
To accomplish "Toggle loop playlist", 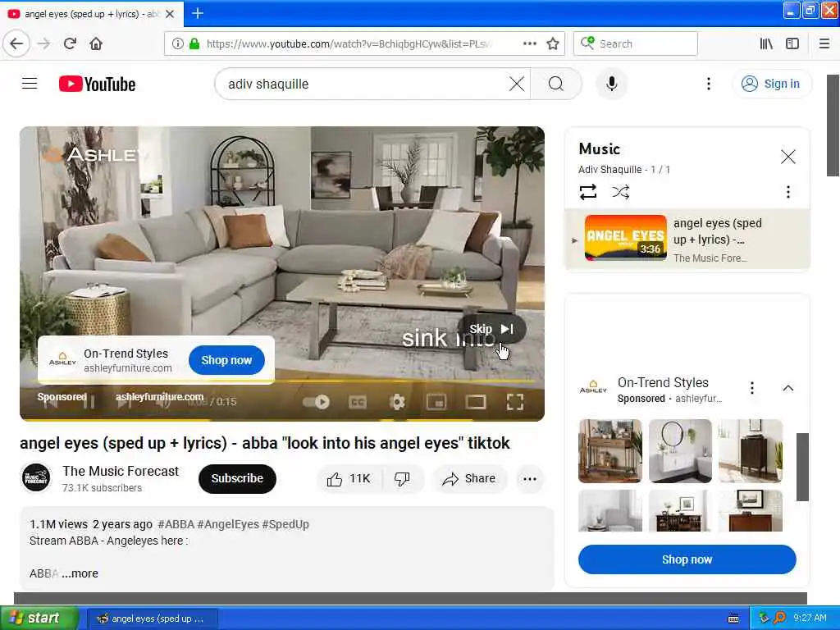I will (x=588, y=192).
